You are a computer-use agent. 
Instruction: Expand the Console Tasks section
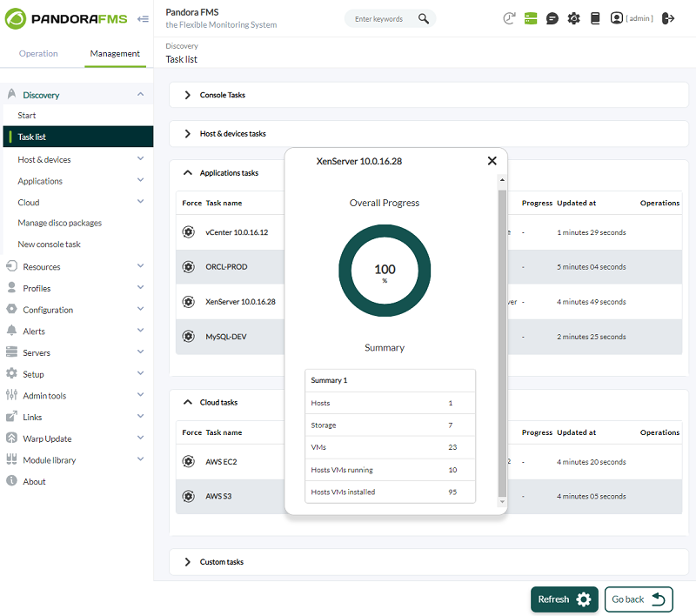point(224,95)
